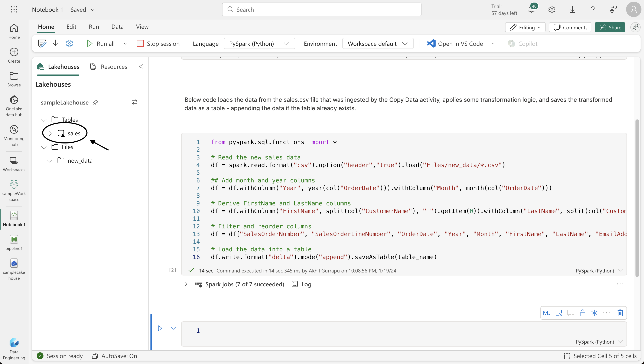Open Workspaces in left sidebar
The width and height of the screenshot is (644, 364).
(x=14, y=164)
